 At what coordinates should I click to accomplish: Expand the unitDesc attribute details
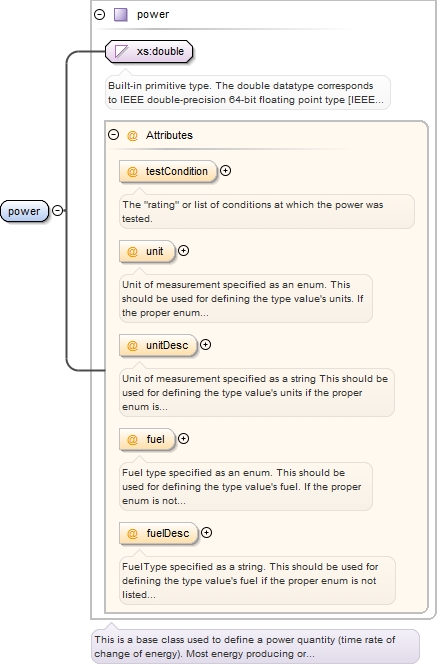coord(205,345)
